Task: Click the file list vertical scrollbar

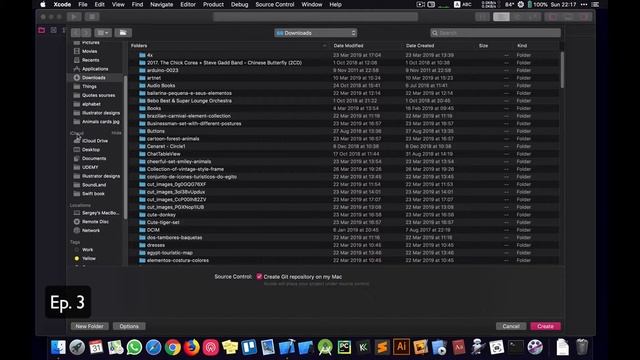Action: 562,69
